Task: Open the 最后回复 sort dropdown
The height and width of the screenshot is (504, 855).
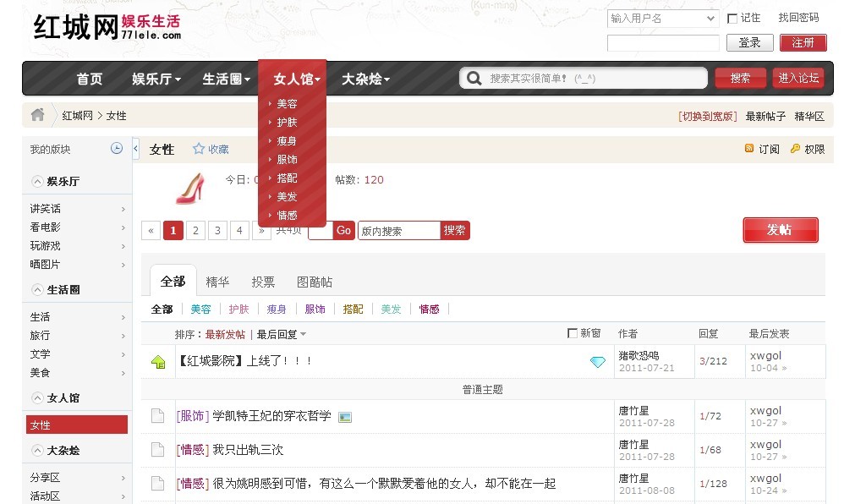Action: tap(282, 334)
